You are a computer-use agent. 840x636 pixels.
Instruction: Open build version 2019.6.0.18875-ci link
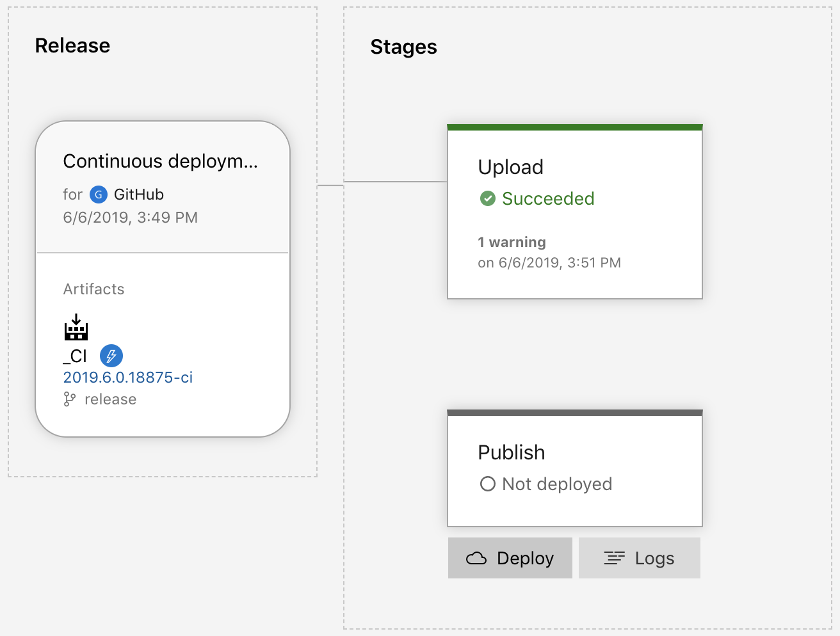(127, 377)
